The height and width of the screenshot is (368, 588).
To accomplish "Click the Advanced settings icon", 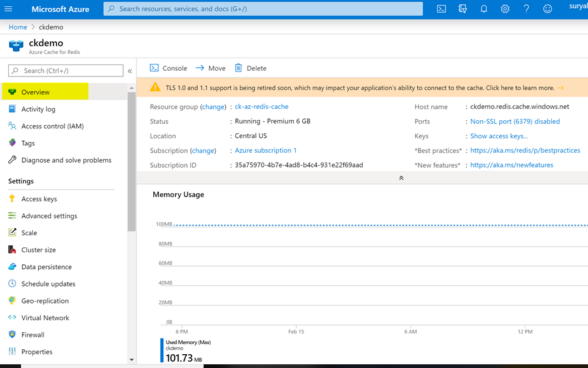I will 12,215.
